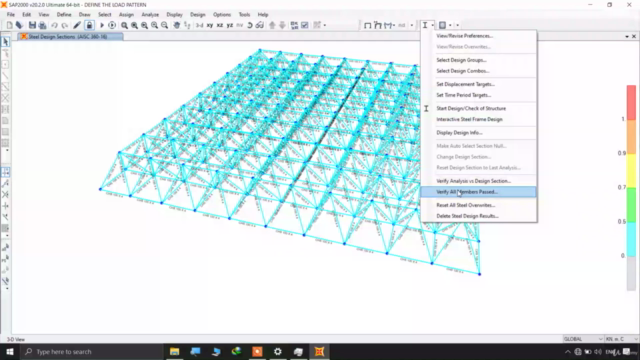Expand the steel design I-beam dropdown arrow
The image size is (640, 360).
pyautogui.click(x=433, y=25)
